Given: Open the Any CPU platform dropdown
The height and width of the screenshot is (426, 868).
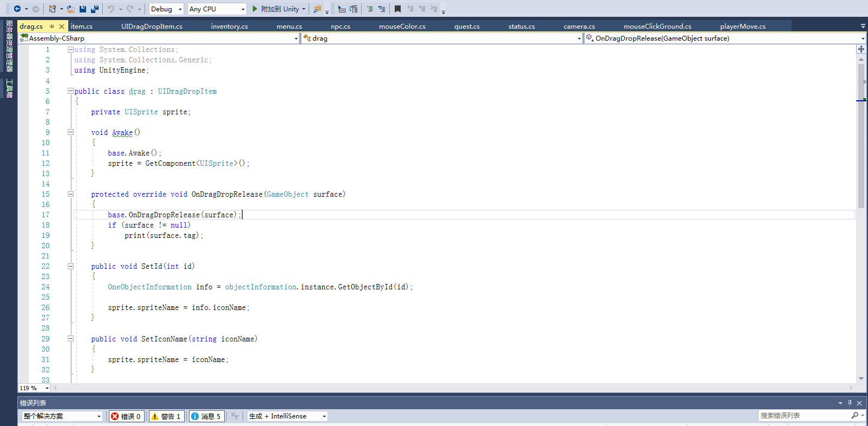Looking at the screenshot, I should pos(217,9).
